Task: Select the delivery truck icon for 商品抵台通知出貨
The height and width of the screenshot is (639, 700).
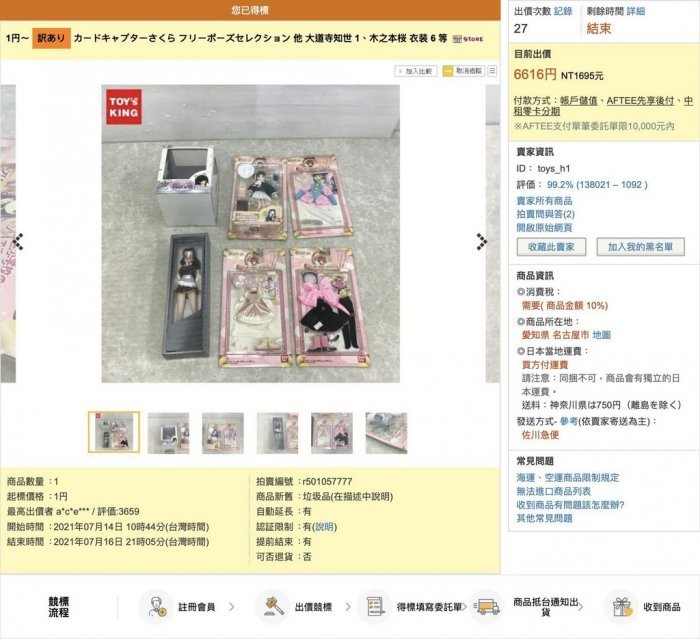Action: (x=486, y=607)
